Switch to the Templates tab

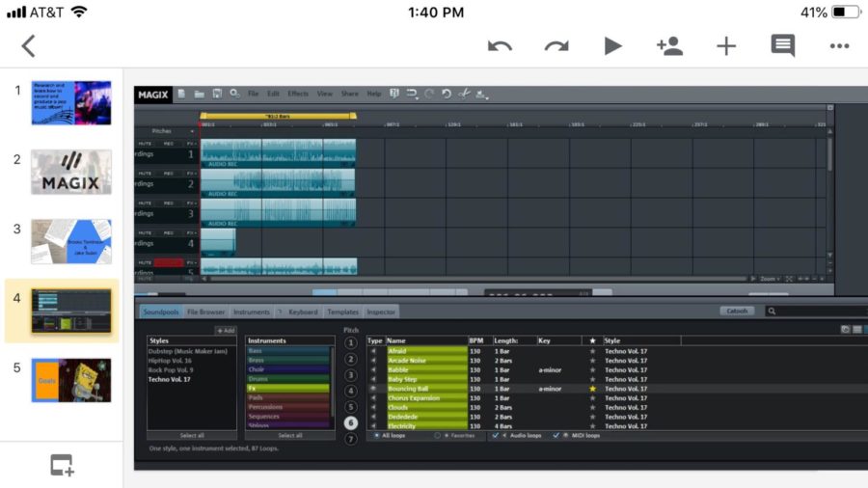(342, 312)
